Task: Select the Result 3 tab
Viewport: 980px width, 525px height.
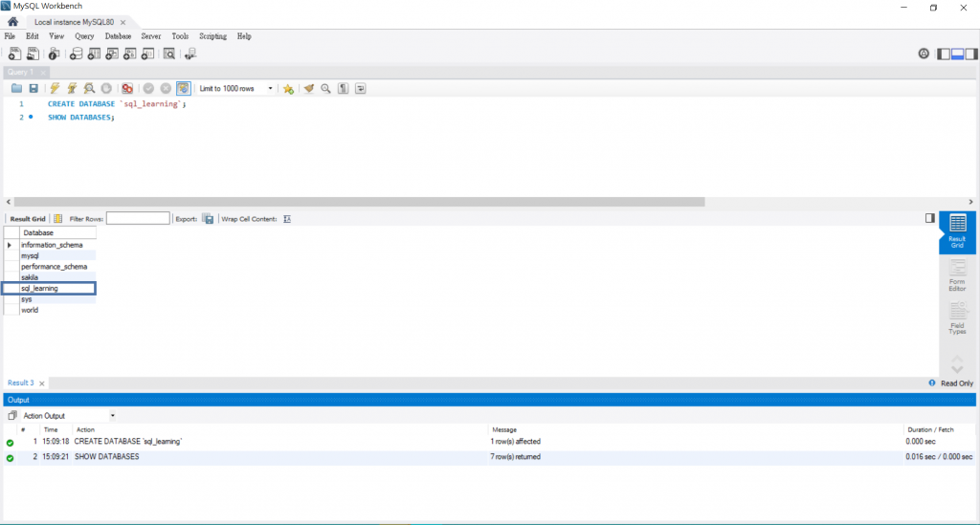Action: coord(21,383)
